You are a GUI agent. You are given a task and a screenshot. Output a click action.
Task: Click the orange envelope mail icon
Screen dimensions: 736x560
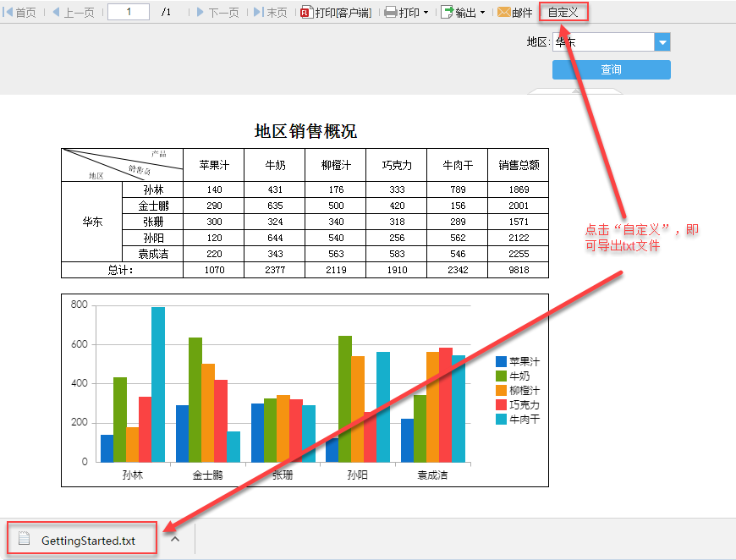pos(504,12)
